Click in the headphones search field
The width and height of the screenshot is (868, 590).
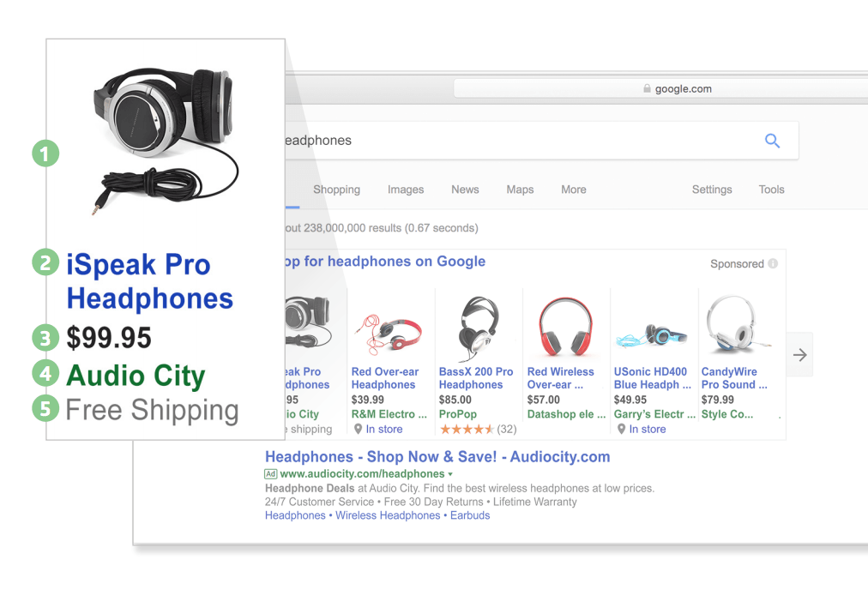pos(515,141)
